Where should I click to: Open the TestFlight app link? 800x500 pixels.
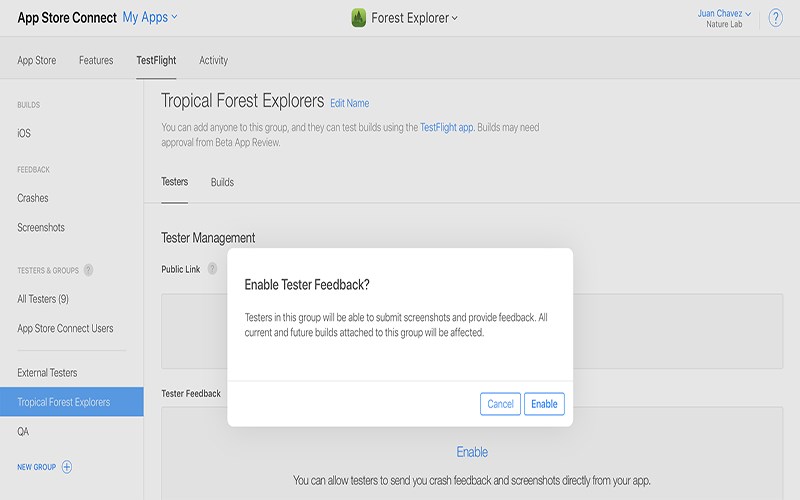(x=446, y=127)
